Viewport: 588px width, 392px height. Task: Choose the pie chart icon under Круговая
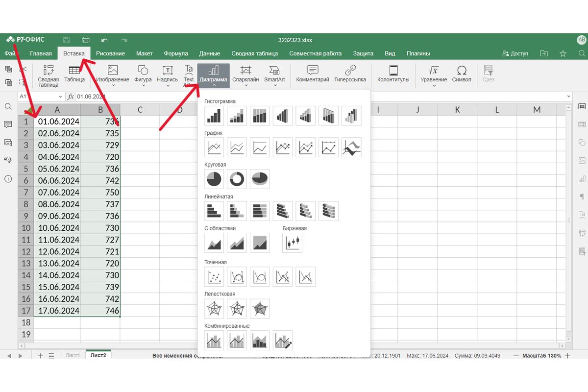(214, 179)
